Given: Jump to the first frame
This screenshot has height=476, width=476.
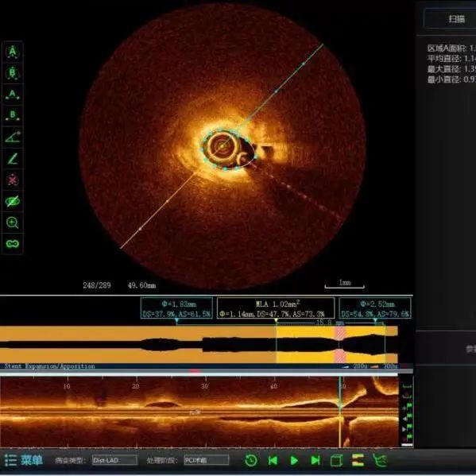Looking at the screenshot, I should coord(273,461).
